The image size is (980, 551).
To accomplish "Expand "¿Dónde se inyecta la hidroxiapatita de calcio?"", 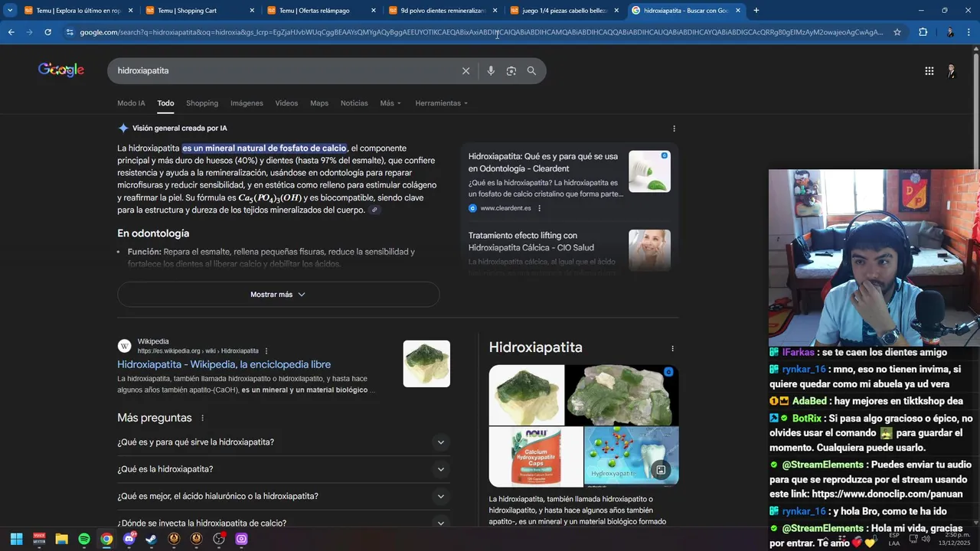I will click(x=282, y=523).
